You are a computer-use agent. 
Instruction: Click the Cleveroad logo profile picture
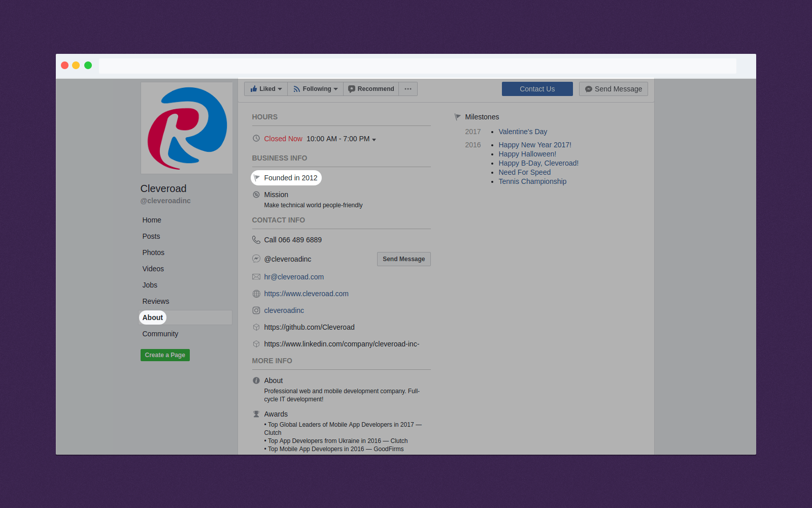click(x=187, y=128)
